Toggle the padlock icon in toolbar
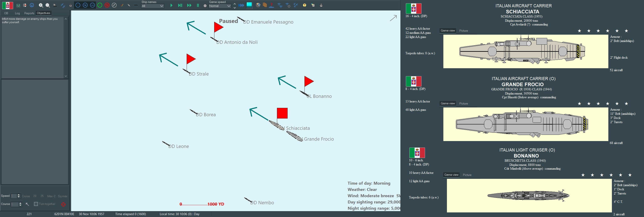Image resolution: width=644 pixels, height=217 pixels. 70,5
